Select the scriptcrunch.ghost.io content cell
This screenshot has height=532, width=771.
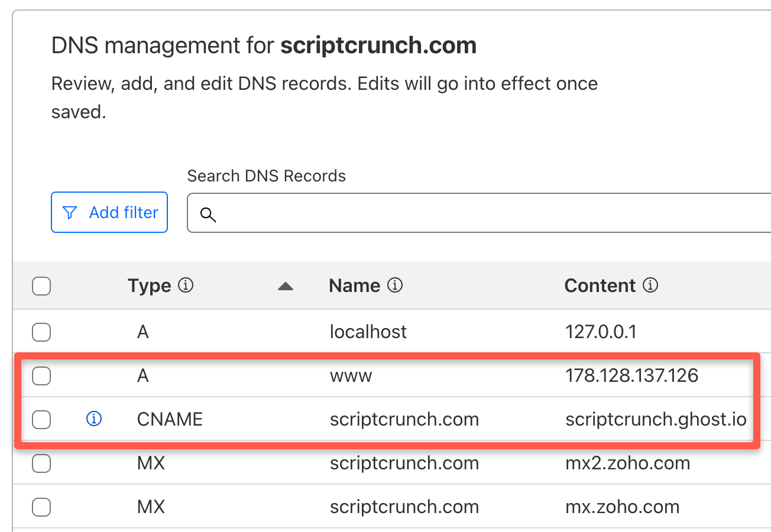pyautogui.click(x=656, y=420)
